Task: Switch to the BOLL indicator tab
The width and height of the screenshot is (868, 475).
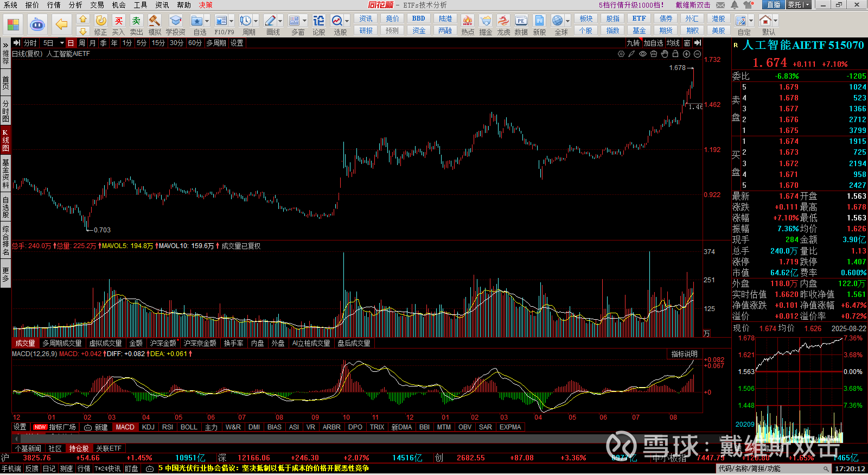Action: pyautogui.click(x=189, y=427)
